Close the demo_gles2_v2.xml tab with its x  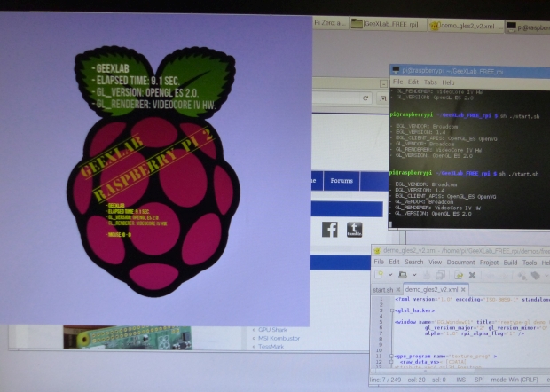pos(463,290)
